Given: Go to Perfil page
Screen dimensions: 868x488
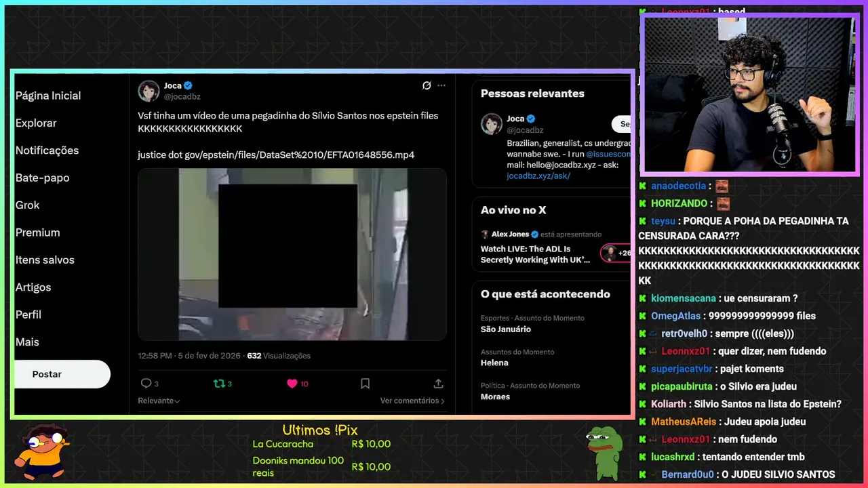Looking at the screenshot, I should 28,314.
